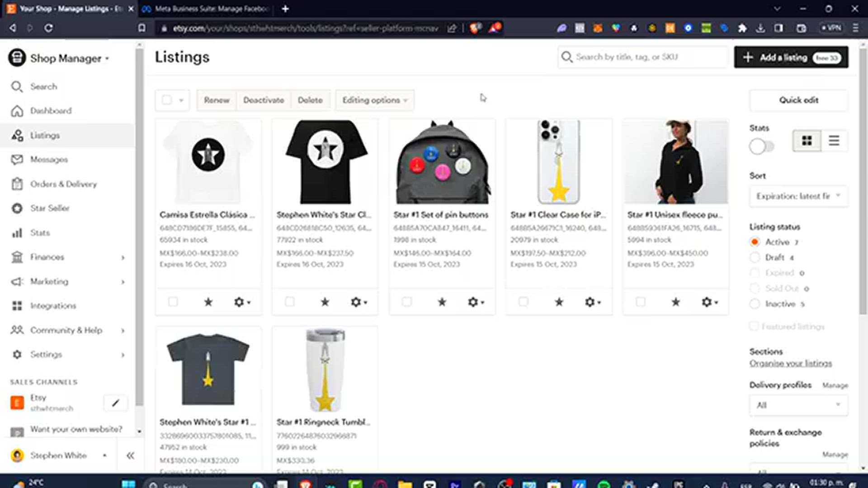This screenshot has height=488, width=868.
Task: Click the Quick edit button
Action: [798, 100]
